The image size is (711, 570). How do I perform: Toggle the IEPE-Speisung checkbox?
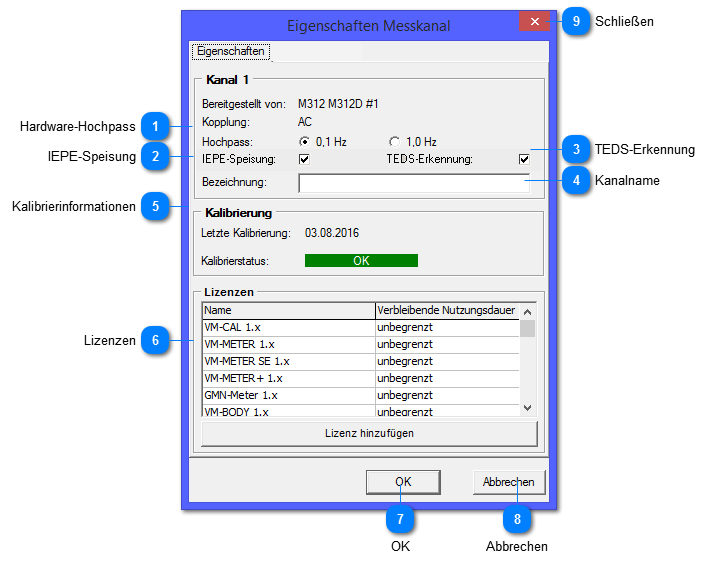pyautogui.click(x=304, y=159)
